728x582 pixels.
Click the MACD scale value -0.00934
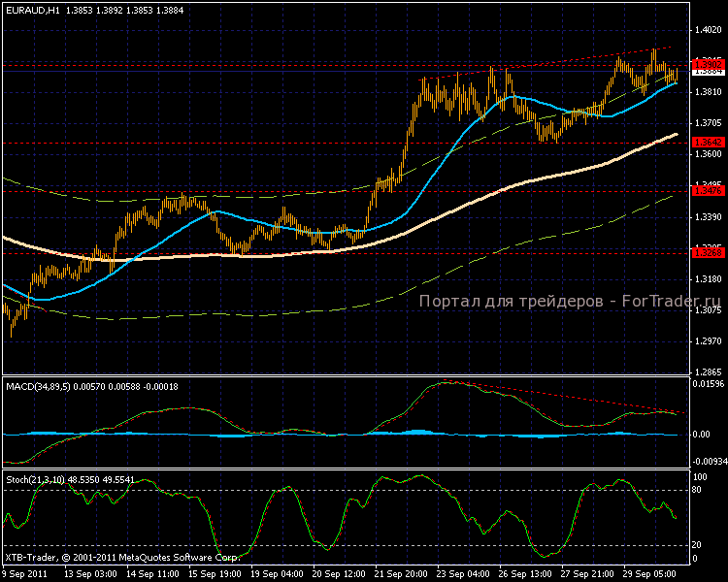point(710,462)
